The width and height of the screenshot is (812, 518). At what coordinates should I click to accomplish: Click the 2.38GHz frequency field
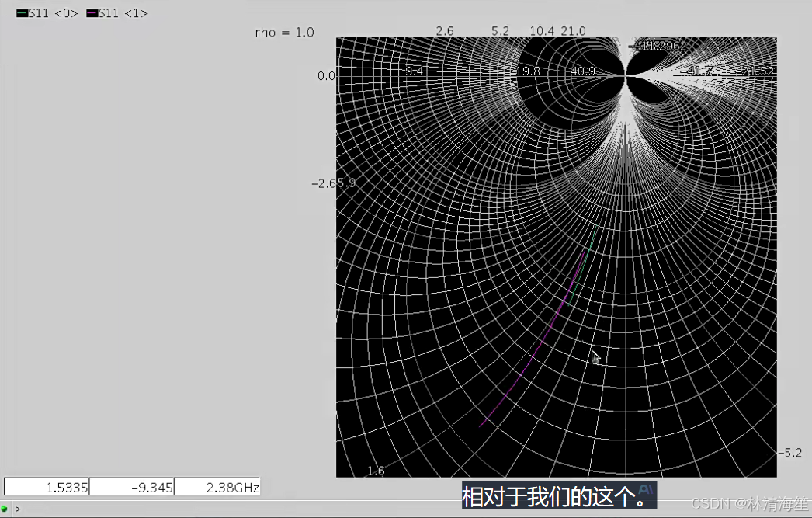[x=217, y=487]
